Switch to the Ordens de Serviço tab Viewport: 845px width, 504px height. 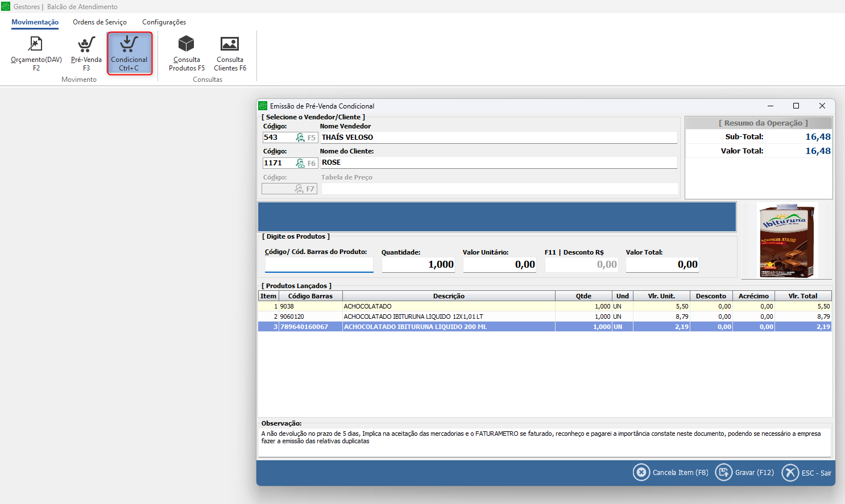tap(100, 22)
